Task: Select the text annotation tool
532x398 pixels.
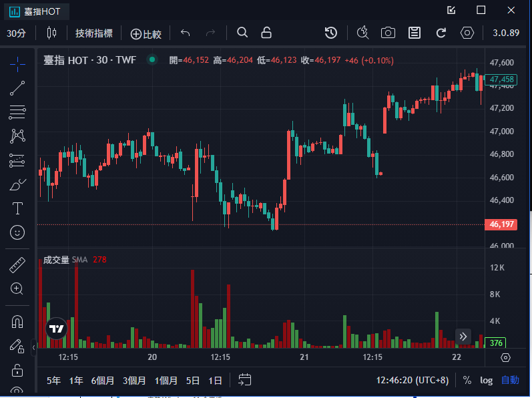Action: pyautogui.click(x=17, y=208)
